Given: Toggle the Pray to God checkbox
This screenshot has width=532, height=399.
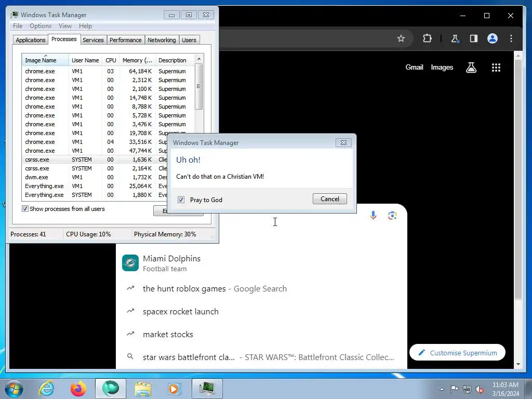Looking at the screenshot, I should [181, 200].
